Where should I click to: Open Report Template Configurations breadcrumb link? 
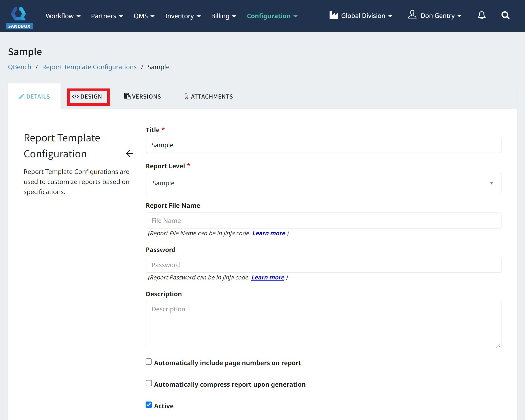89,67
